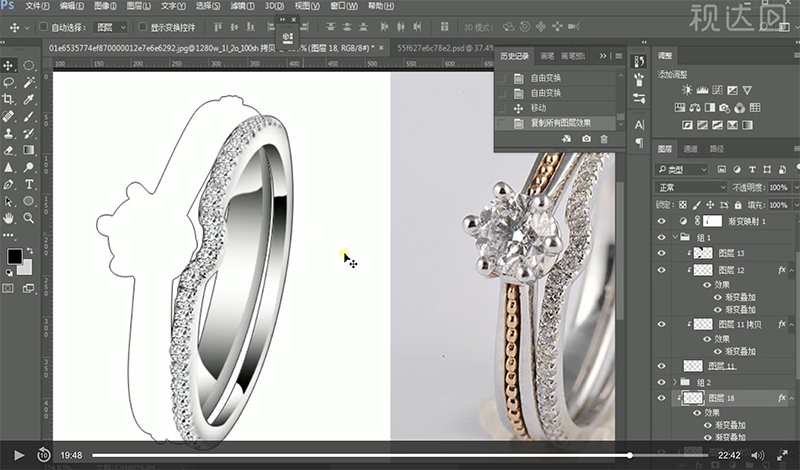This screenshot has height=470, width=800.
Task: Hide layer 图层 11 拷贝
Action: pyautogui.click(x=662, y=324)
